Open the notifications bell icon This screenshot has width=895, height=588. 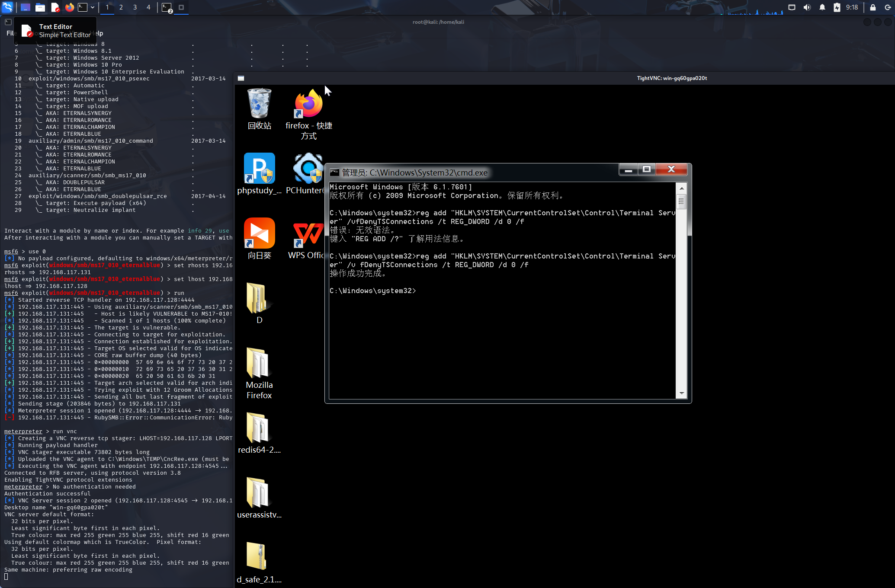pyautogui.click(x=822, y=7)
